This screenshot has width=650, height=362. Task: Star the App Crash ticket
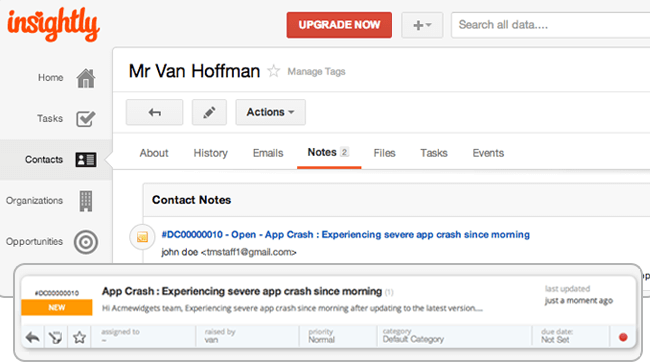pyautogui.click(x=79, y=337)
